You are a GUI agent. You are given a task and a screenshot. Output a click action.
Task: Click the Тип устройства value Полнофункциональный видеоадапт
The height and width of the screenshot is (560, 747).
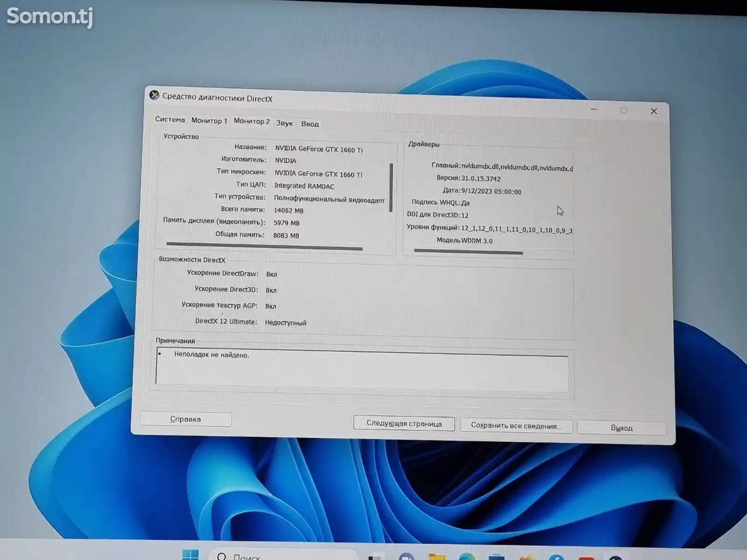click(329, 199)
